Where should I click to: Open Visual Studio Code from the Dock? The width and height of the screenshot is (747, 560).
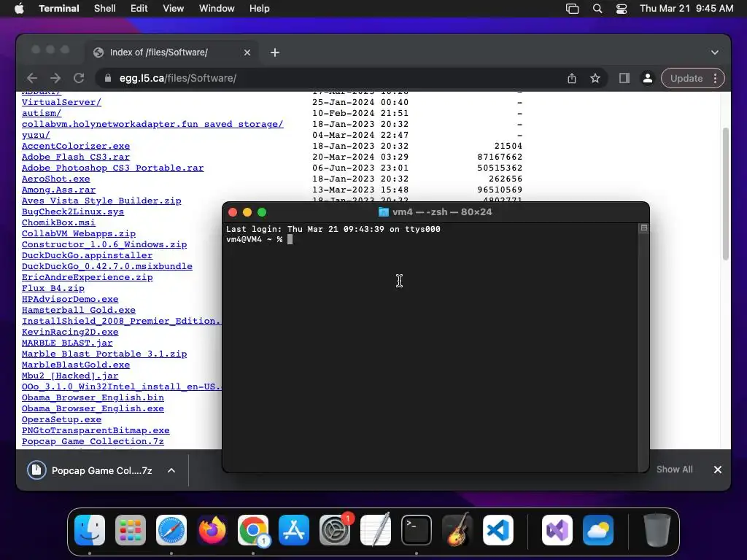498,530
